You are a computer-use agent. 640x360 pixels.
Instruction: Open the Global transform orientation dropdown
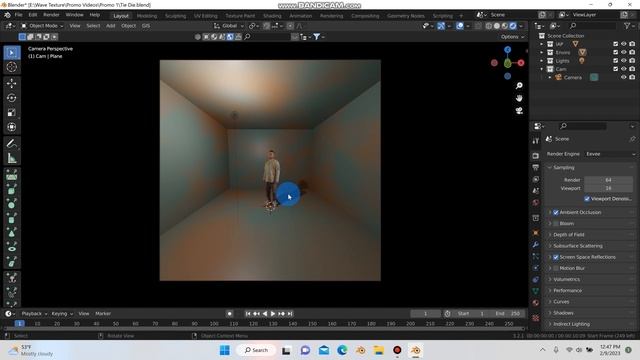pyautogui.click(x=229, y=26)
